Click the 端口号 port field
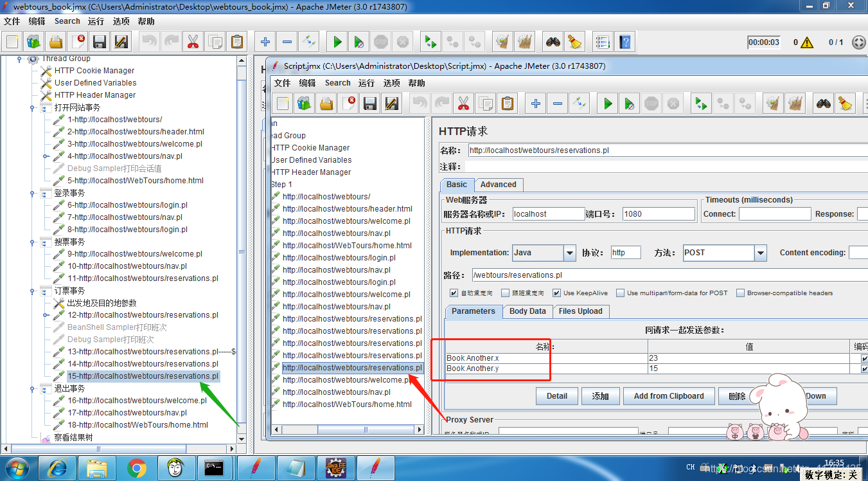The width and height of the screenshot is (868, 481). [x=659, y=214]
